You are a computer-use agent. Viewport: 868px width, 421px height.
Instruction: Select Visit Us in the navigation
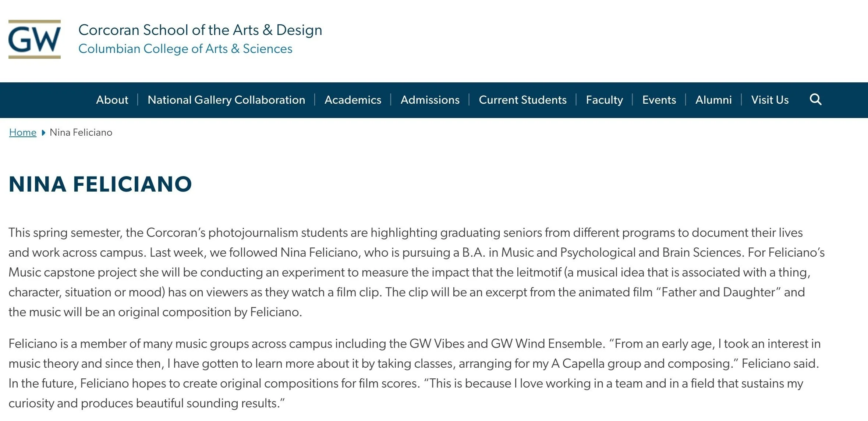point(770,100)
